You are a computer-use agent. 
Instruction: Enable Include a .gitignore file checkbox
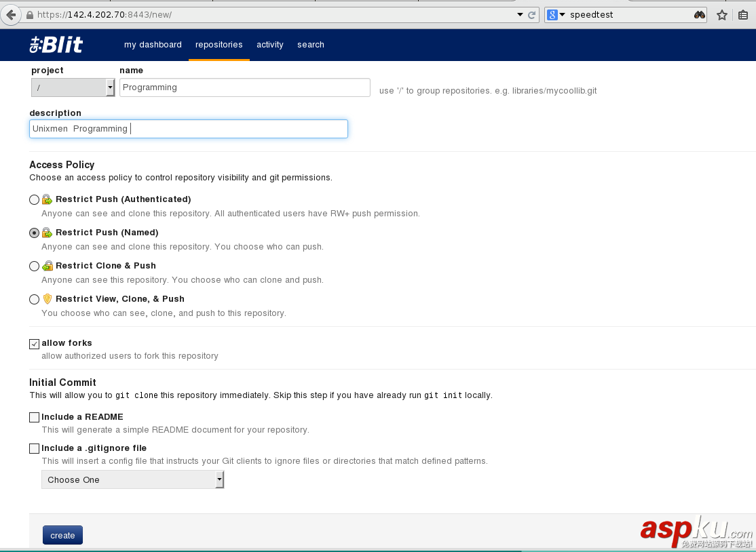click(x=34, y=448)
